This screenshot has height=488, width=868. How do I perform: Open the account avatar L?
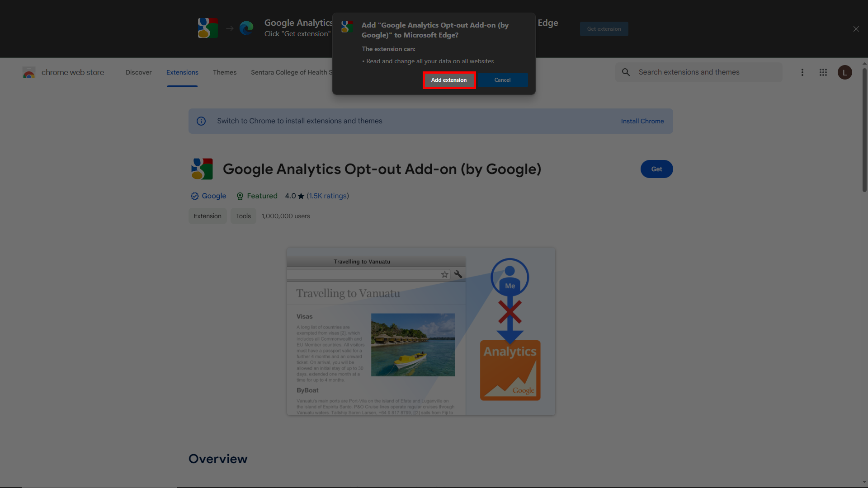tap(844, 72)
